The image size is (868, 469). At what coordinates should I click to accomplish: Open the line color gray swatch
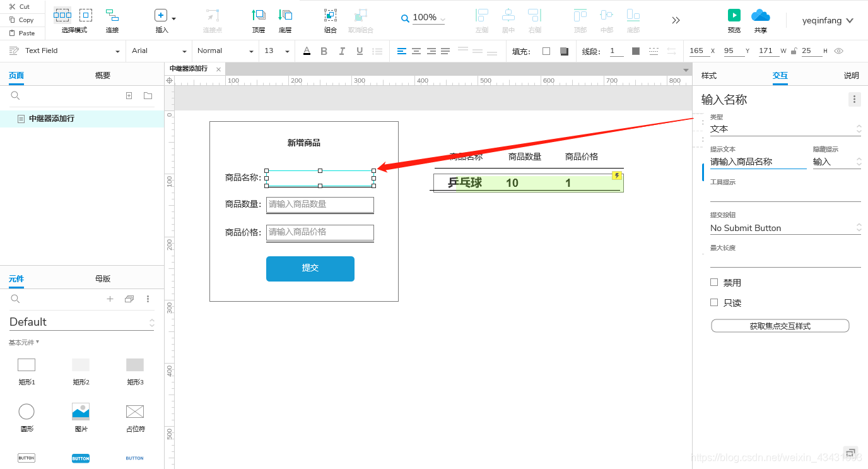[x=636, y=51]
